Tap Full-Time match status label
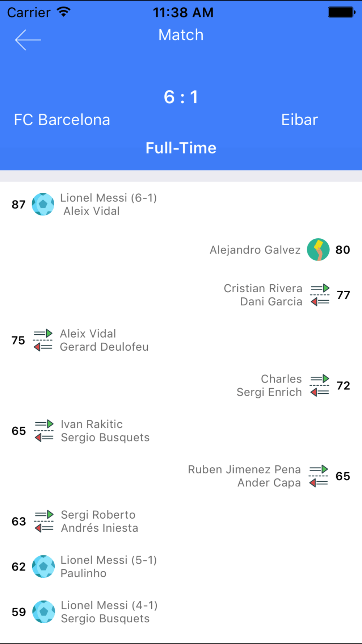The height and width of the screenshot is (644, 362). tap(181, 148)
